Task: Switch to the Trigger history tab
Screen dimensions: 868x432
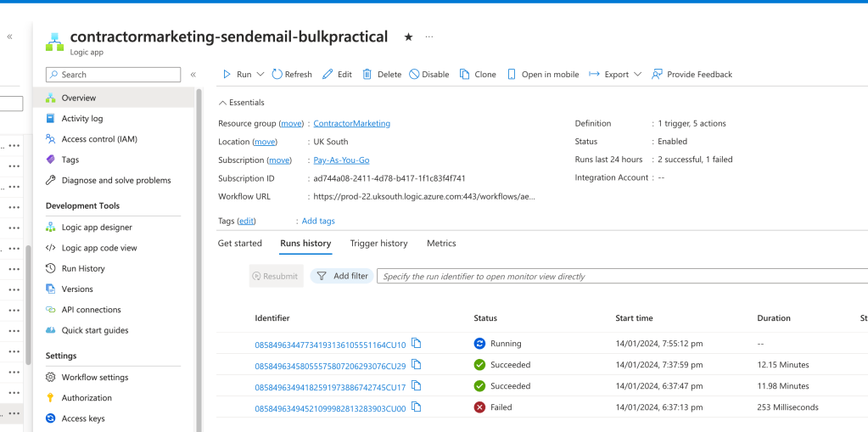Action: 378,243
